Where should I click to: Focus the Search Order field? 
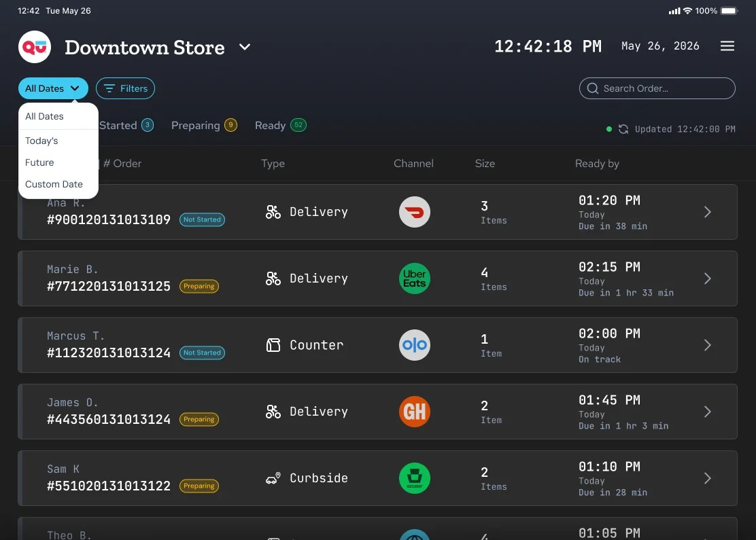click(x=657, y=88)
